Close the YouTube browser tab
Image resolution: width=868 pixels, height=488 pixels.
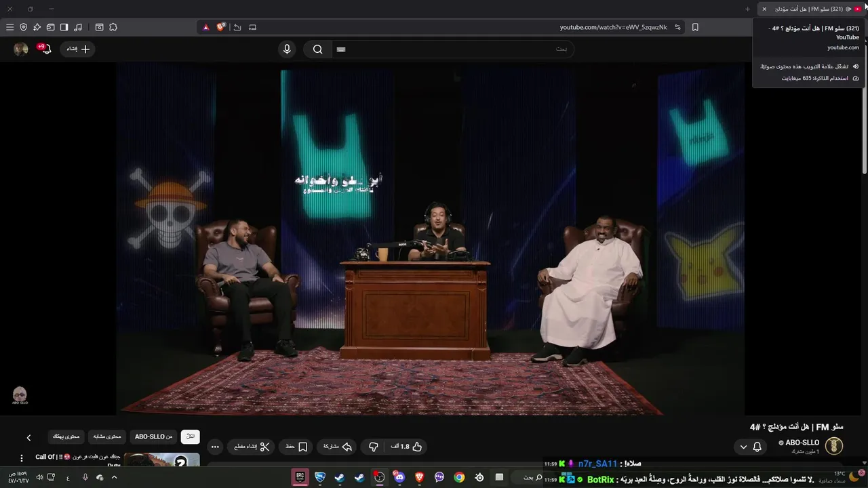tap(764, 9)
